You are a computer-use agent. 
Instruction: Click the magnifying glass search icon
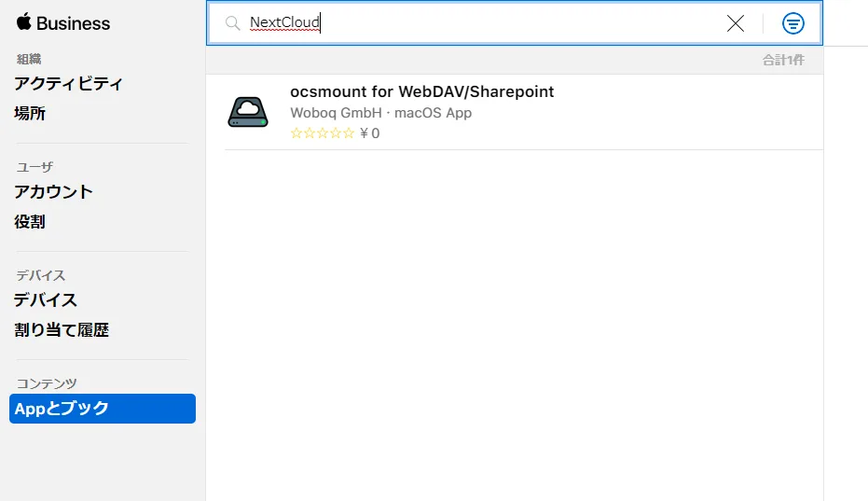233,23
